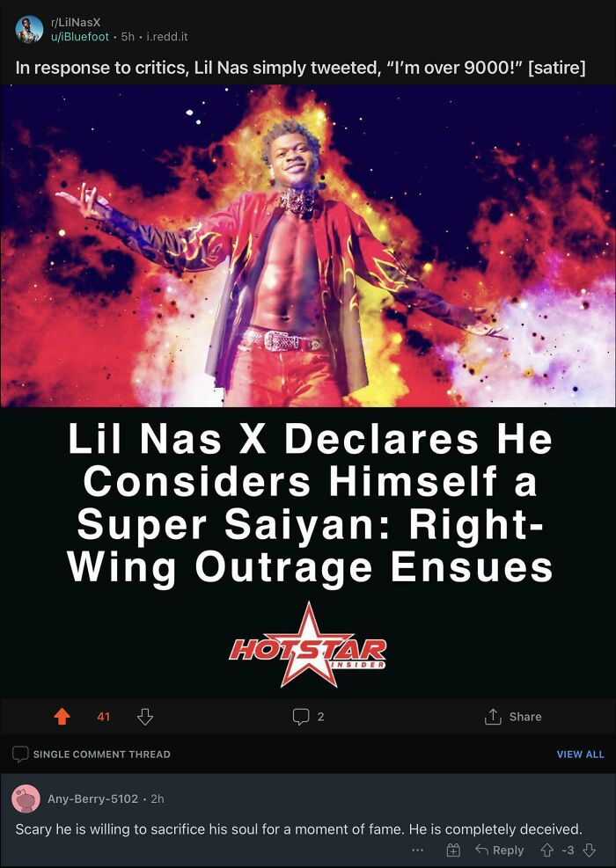Give an award to the comment

(x=453, y=850)
